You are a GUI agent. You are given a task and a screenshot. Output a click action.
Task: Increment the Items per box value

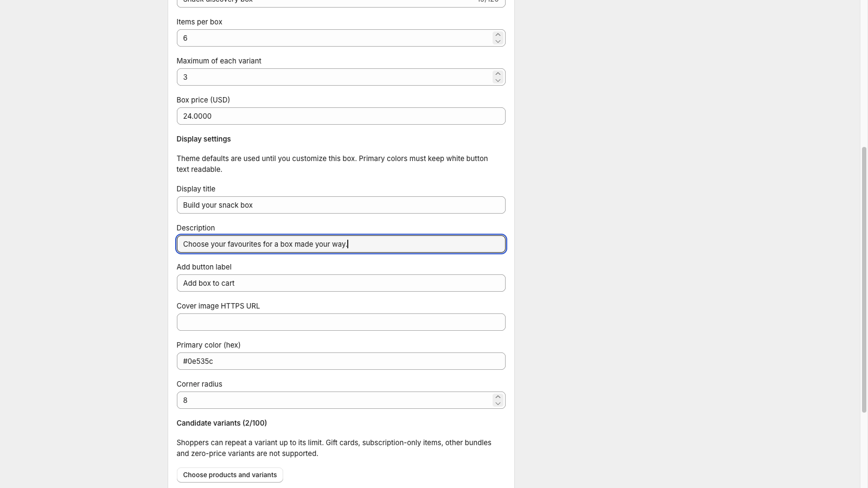click(497, 35)
